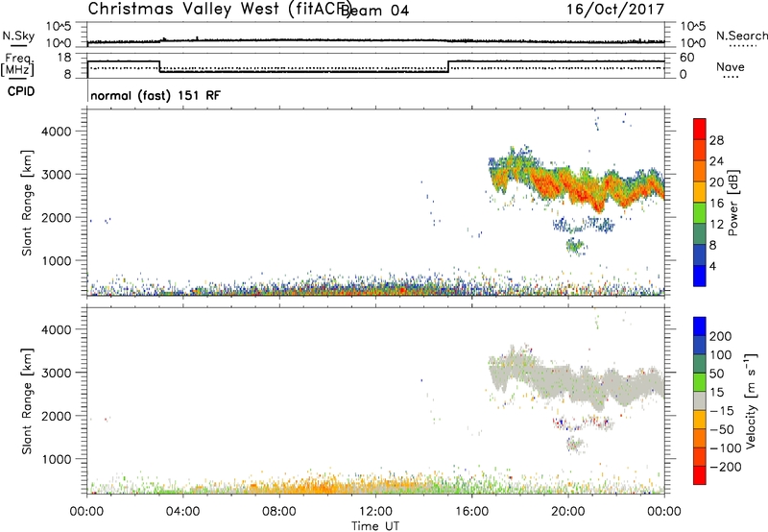The image size is (768, 532).
Task: Click the '200' tick on Velocity colorbar
Action: 721,336
